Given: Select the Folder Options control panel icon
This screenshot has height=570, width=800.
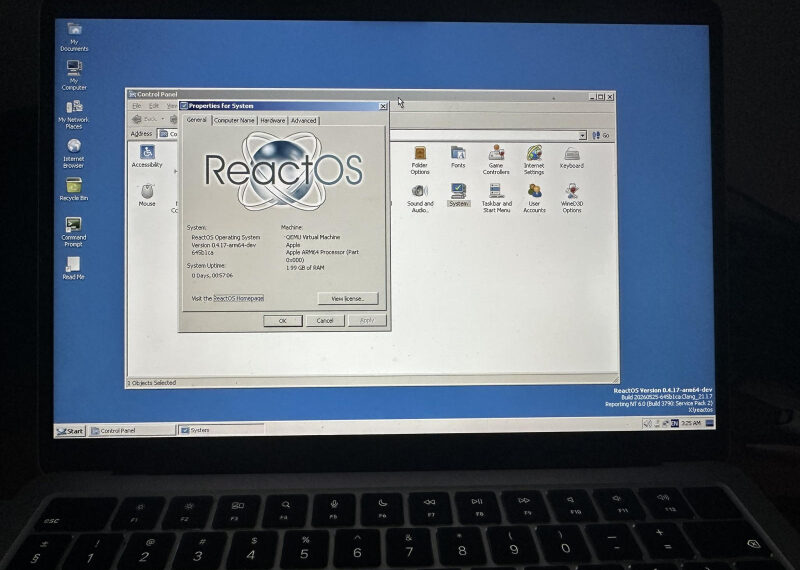Looking at the screenshot, I should (420, 160).
